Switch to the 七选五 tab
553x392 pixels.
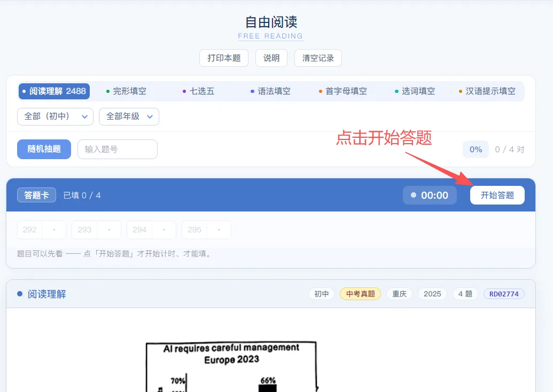pos(198,91)
